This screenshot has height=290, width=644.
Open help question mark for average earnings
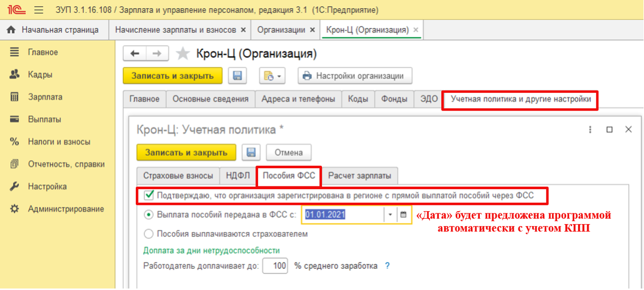[387, 265]
